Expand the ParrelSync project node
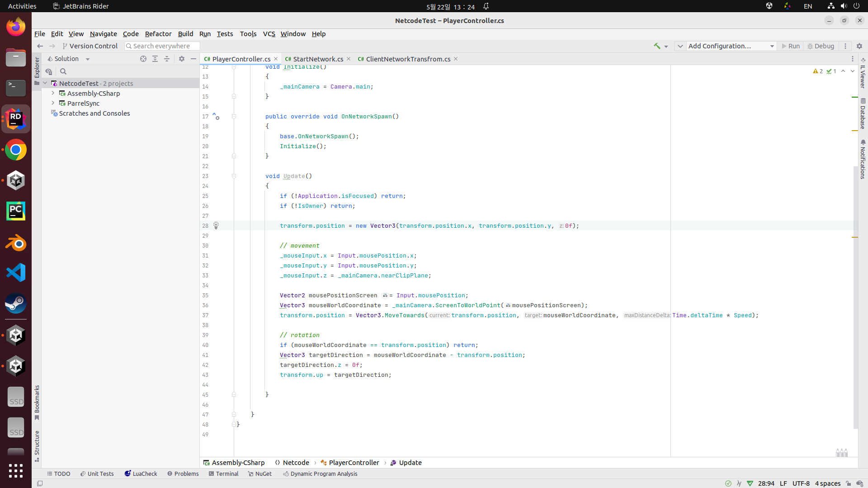The height and width of the screenshot is (488, 868). 53,103
